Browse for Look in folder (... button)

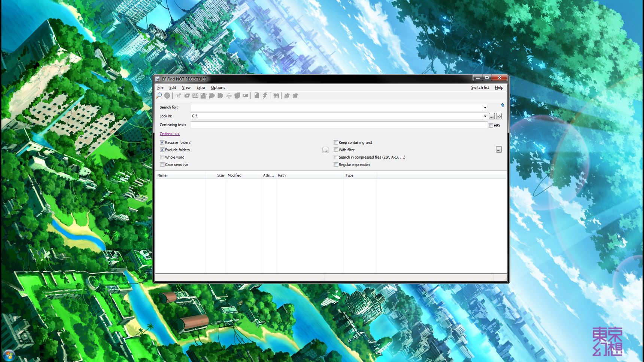pyautogui.click(x=492, y=116)
